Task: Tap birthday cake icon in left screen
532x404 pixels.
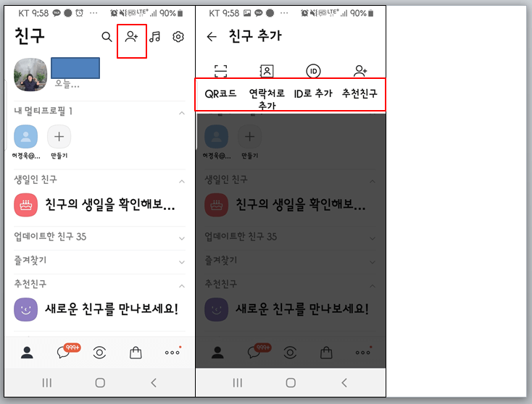Action: point(26,205)
